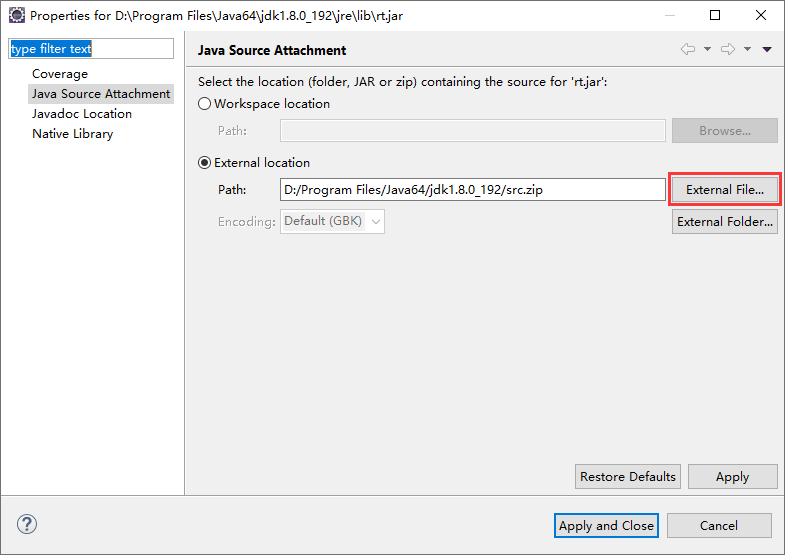This screenshot has height=555, width=785.
Task: Open the view menu triangle dropdown
Action: pos(767,50)
